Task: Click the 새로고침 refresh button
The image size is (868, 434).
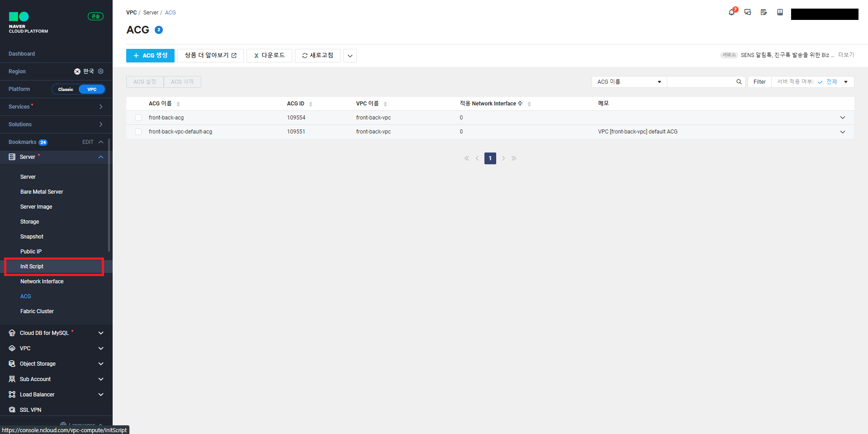Action: pos(317,55)
